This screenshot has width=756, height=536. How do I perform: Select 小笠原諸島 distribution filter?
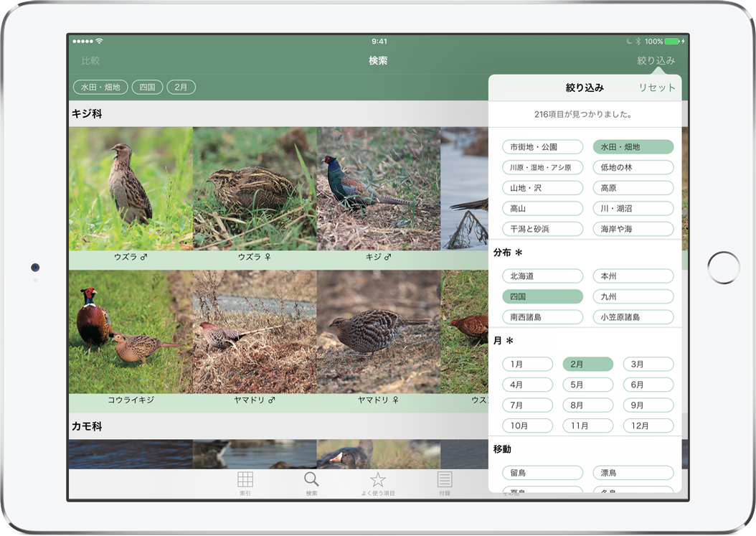click(x=633, y=317)
